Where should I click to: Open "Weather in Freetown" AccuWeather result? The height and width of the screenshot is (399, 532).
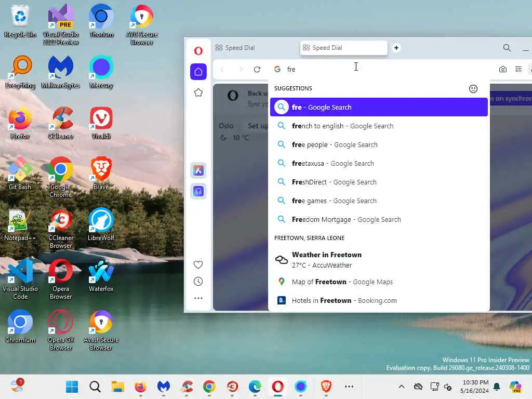pos(379,260)
